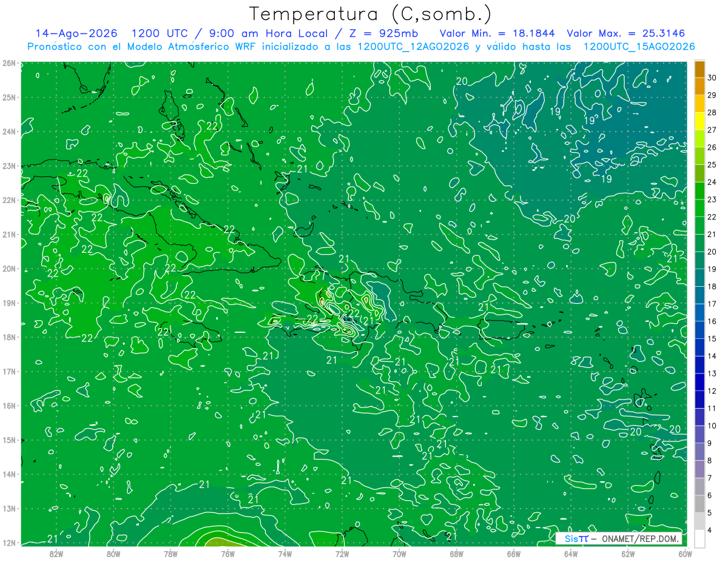Click the "23" label on the color scale

(712, 199)
